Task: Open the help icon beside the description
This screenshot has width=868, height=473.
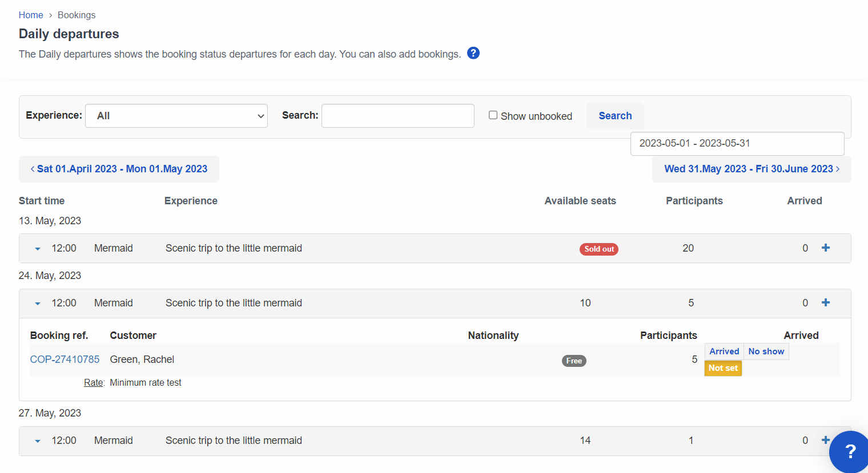Action: click(x=473, y=53)
